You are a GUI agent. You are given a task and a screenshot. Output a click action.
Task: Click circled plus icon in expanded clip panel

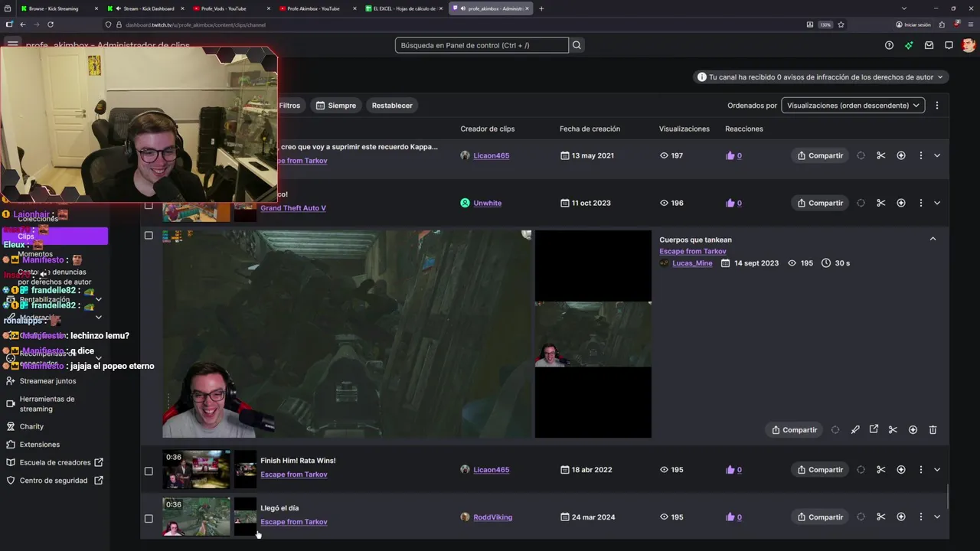coord(913,430)
